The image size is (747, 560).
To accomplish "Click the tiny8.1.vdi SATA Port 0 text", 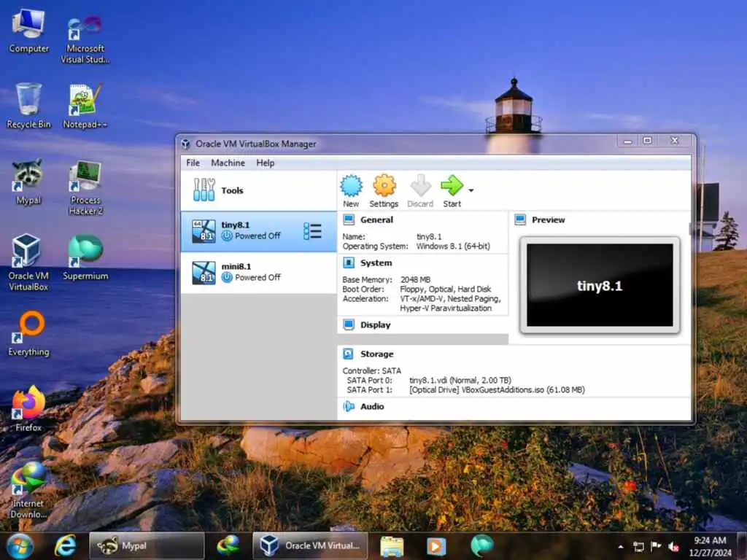I will [460, 381].
